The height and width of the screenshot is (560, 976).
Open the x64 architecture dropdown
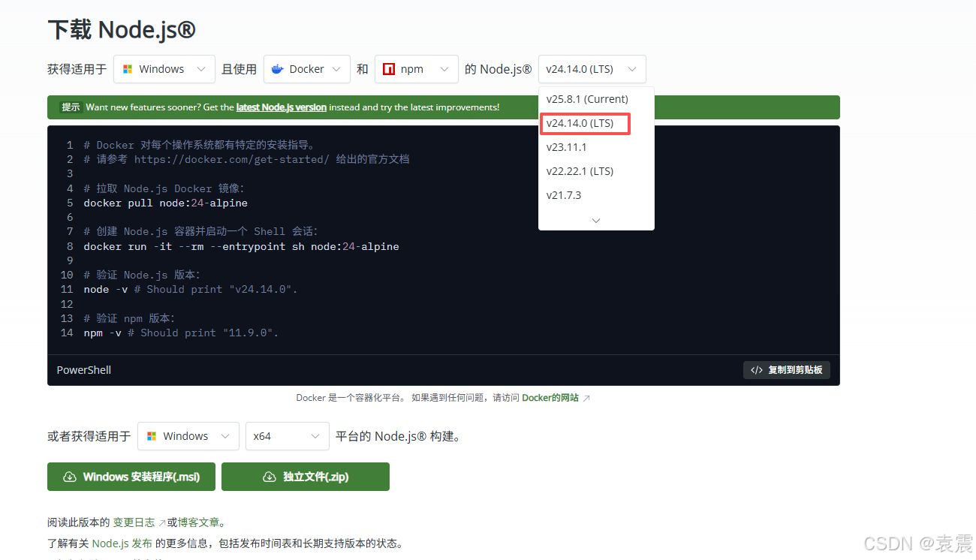tap(288, 436)
